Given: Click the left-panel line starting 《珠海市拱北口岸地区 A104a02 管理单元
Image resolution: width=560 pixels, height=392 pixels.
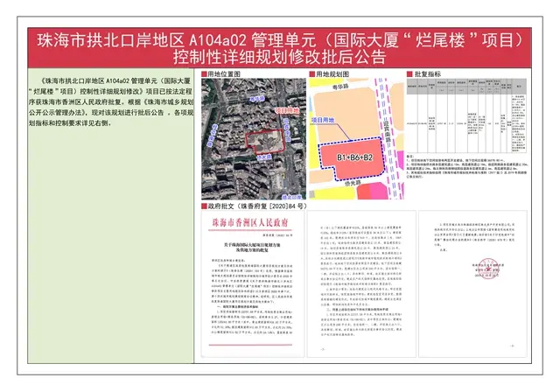Looking at the screenshot, I should [x=116, y=80].
